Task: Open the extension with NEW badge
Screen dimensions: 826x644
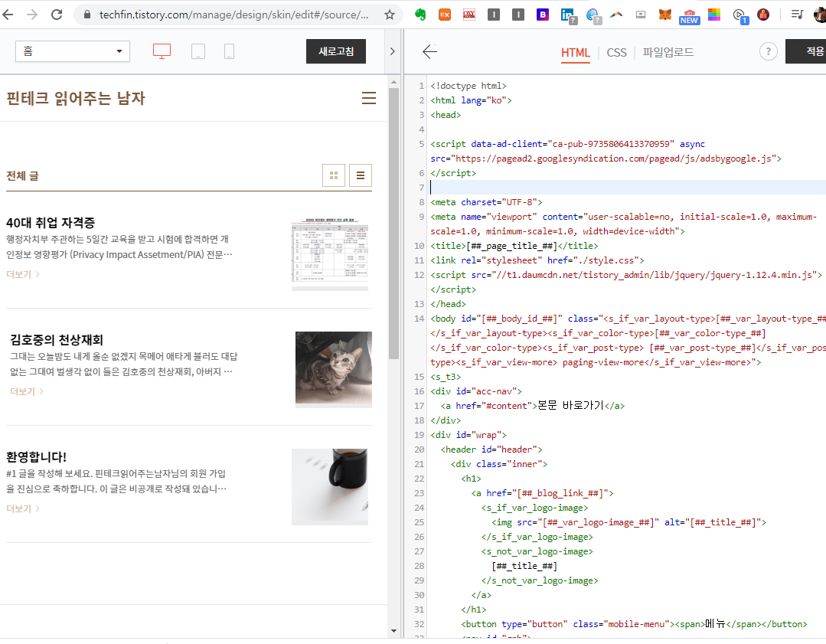Action: pos(689,16)
